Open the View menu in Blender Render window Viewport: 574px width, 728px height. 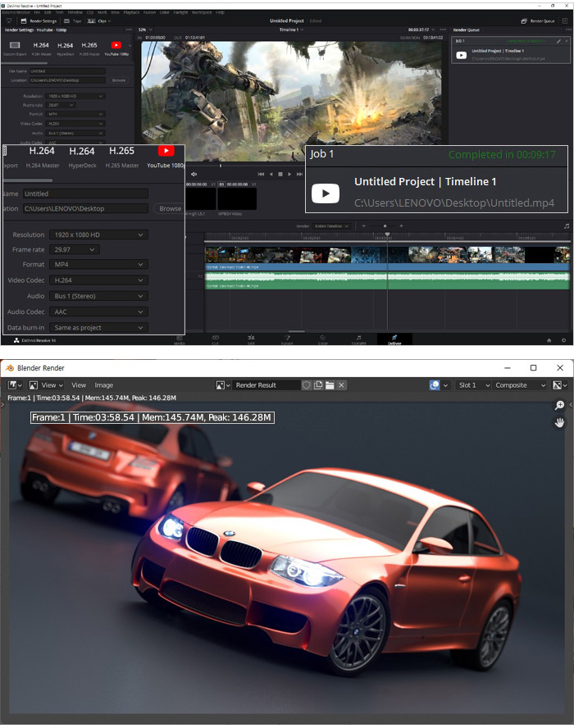[79, 385]
